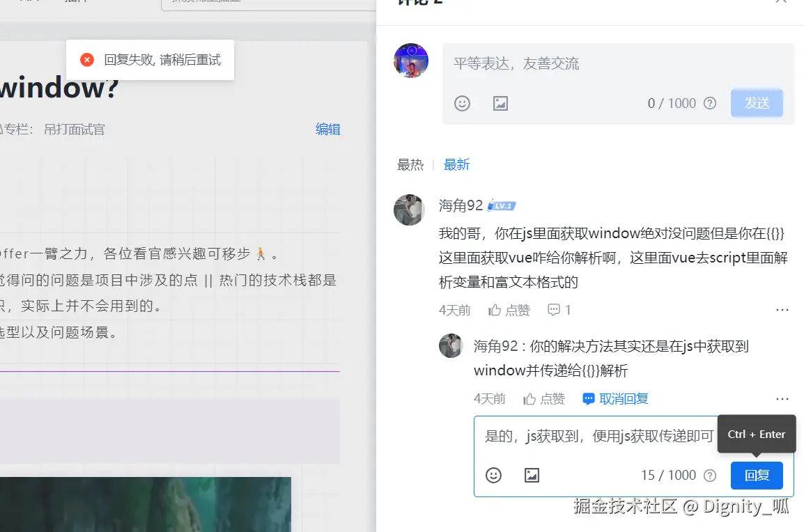804x532 pixels.
Task: Click the red error icon in the 回复失败 toast
Action: pos(86,59)
